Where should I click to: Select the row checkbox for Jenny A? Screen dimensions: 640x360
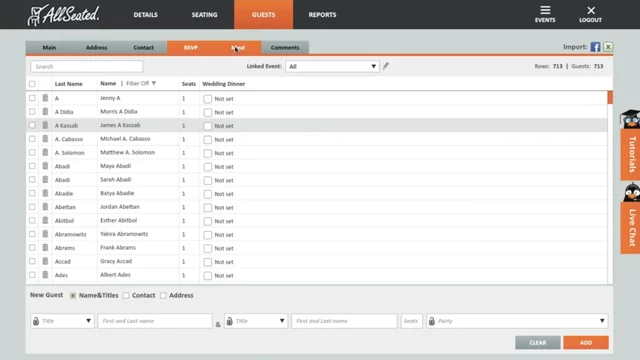click(x=32, y=98)
